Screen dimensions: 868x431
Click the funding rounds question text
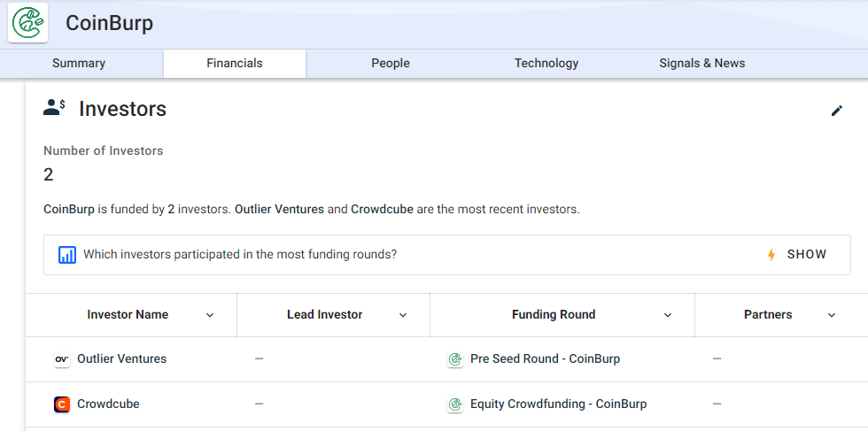point(240,255)
